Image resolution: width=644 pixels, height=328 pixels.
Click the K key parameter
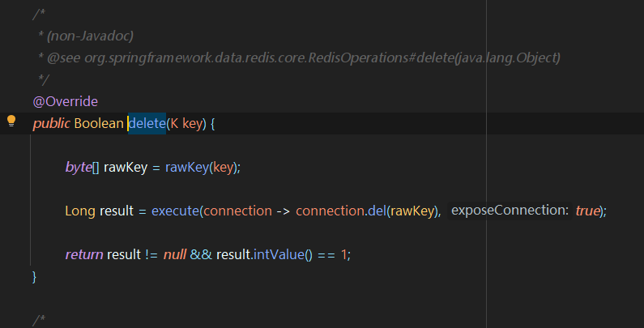186,124
